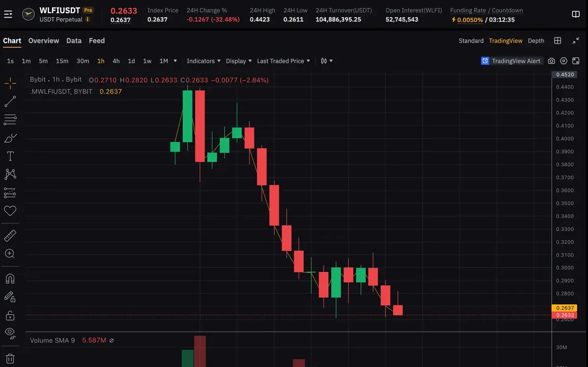Choose the text annotation tool

click(10, 156)
